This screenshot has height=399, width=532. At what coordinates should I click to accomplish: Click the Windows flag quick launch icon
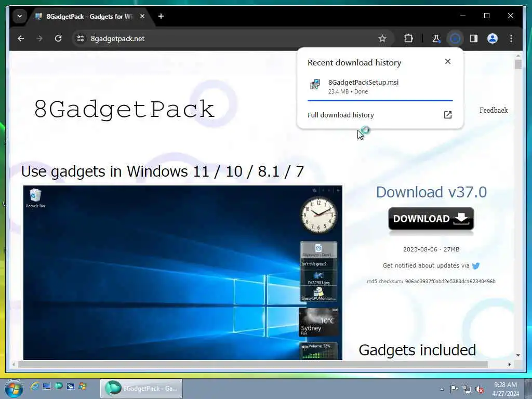tap(83, 386)
